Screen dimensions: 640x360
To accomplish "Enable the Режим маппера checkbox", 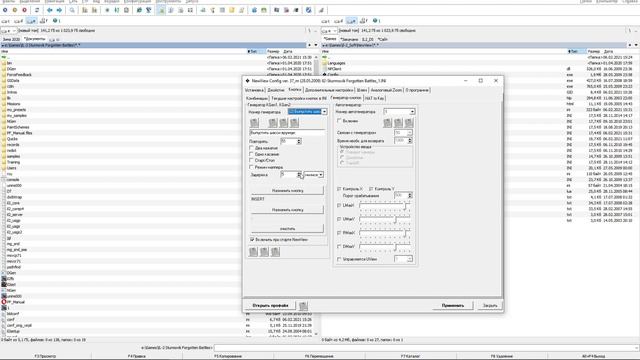I will [x=252, y=167].
